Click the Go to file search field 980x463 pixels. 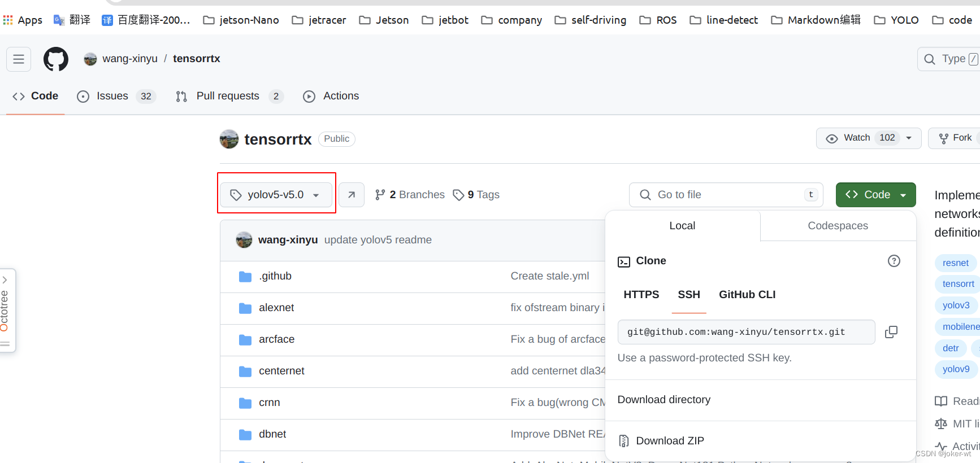coord(726,195)
